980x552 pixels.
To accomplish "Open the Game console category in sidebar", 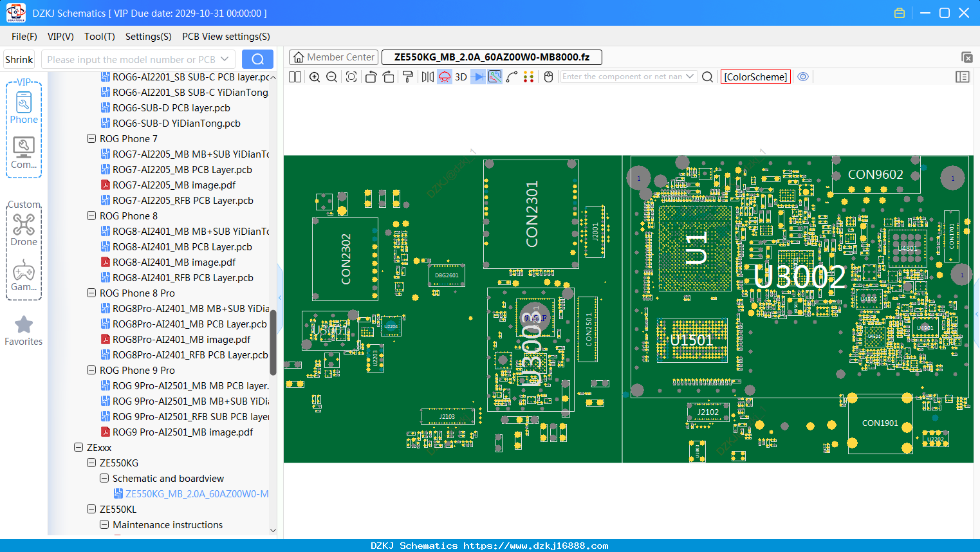I will coord(24,275).
